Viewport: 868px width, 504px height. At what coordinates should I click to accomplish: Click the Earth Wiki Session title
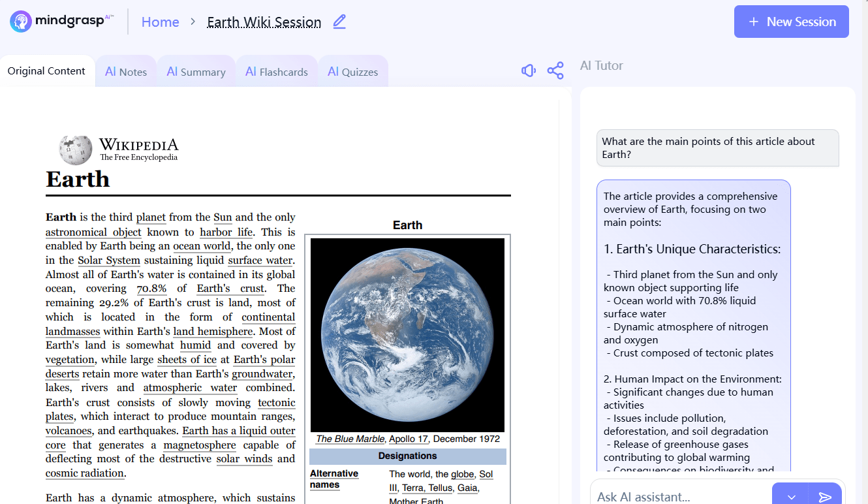pyautogui.click(x=264, y=22)
